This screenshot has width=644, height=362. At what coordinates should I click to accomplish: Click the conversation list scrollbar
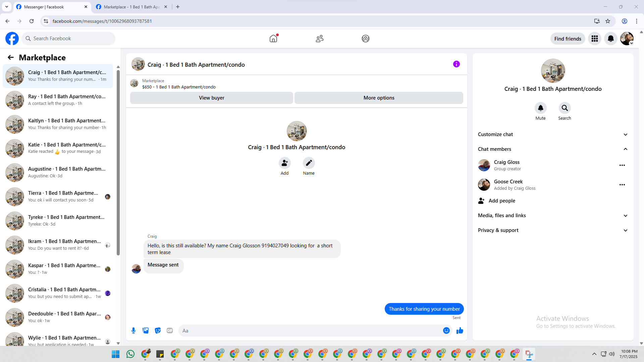click(x=118, y=162)
